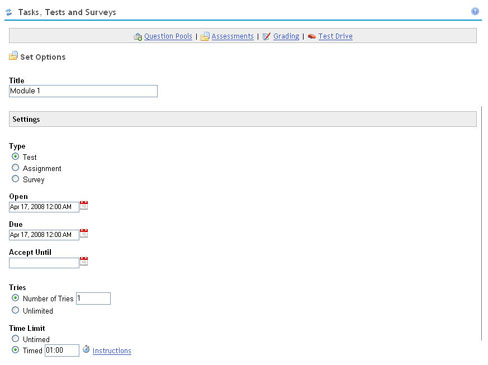Click the Tasks, Tests and Surveys title
Viewport: 488px width, 365px height.
[x=67, y=12]
